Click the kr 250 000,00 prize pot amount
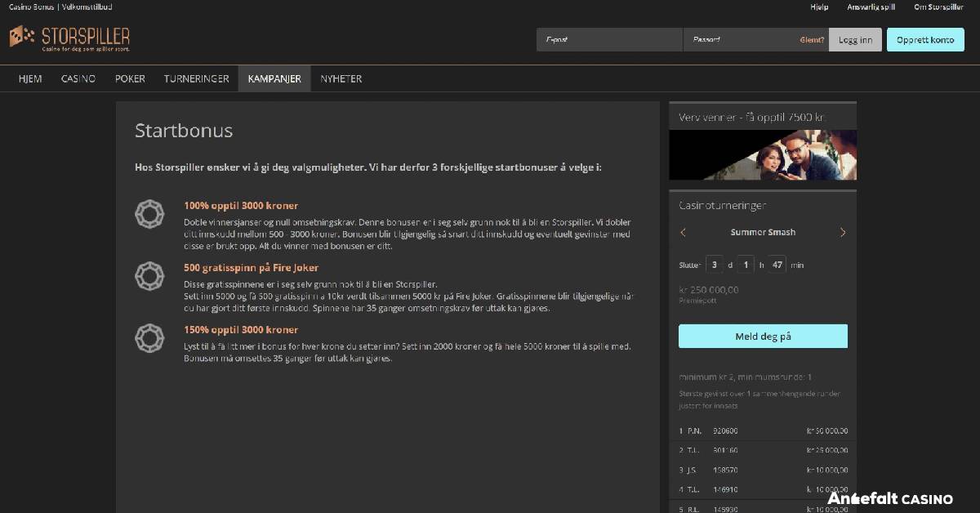This screenshot has height=513, width=980. (x=709, y=289)
